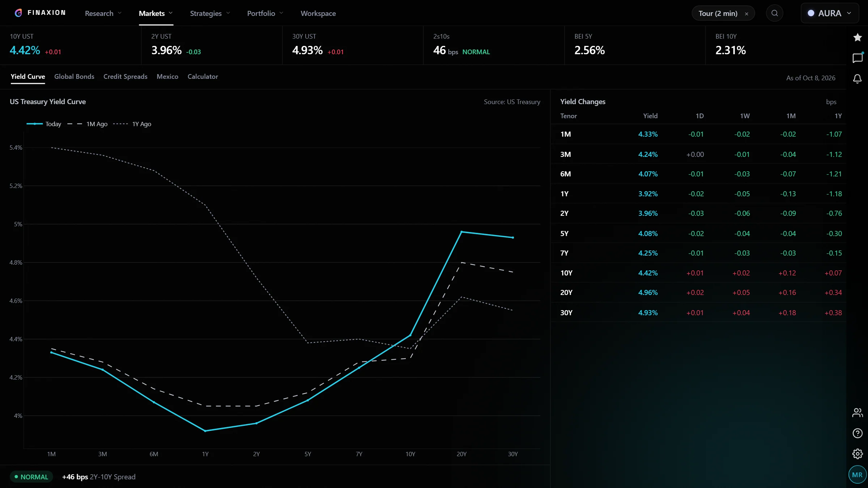Click the favorites star icon

pos(857,37)
